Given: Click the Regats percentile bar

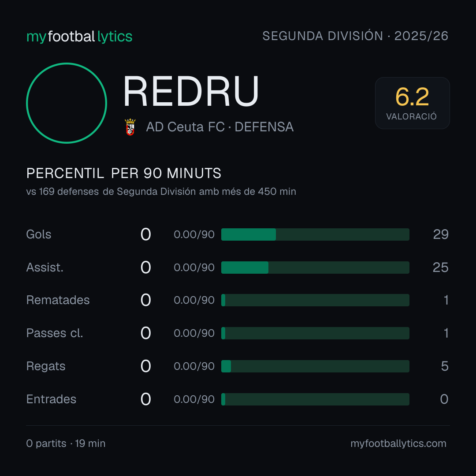Looking at the screenshot, I should click(x=315, y=366).
